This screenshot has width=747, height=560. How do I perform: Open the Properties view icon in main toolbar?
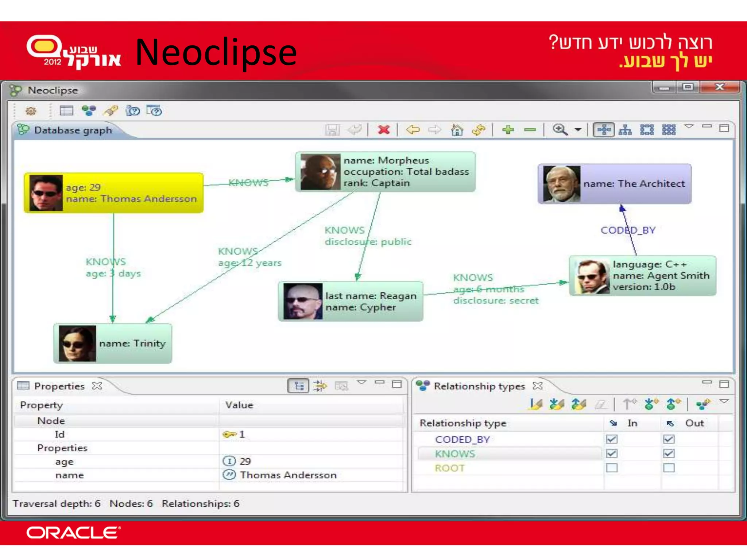click(x=66, y=110)
